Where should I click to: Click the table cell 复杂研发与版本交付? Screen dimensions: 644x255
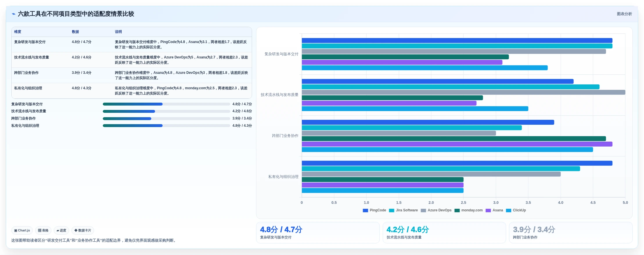(30, 42)
